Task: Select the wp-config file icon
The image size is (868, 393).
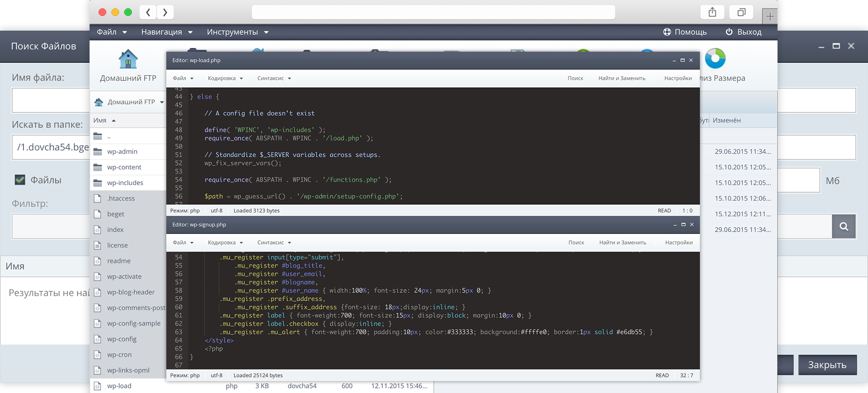Action: [x=97, y=339]
